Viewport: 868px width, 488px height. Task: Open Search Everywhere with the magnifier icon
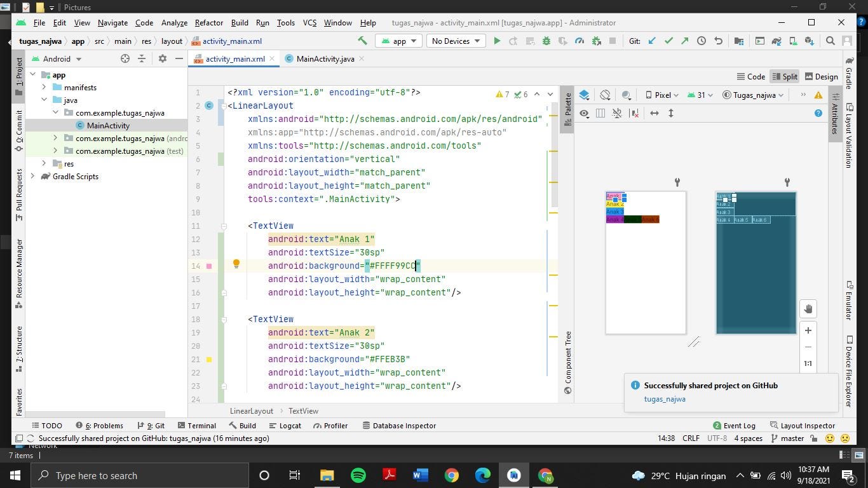point(830,40)
